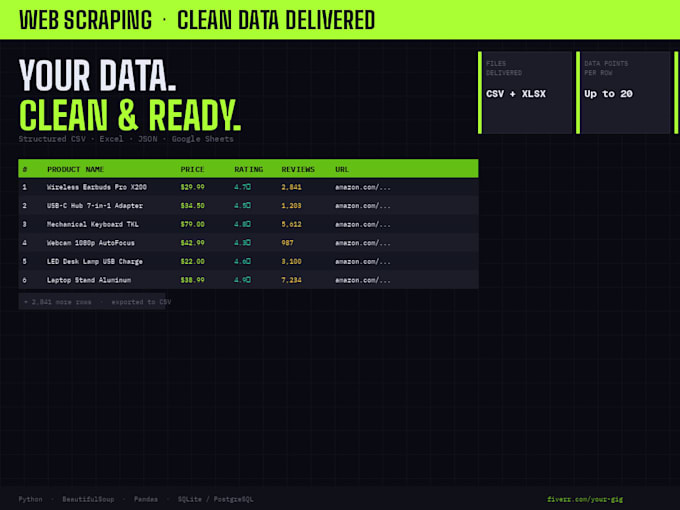Select the 5,612 reviews count cell
The image size is (680, 510).
pyautogui.click(x=291, y=224)
